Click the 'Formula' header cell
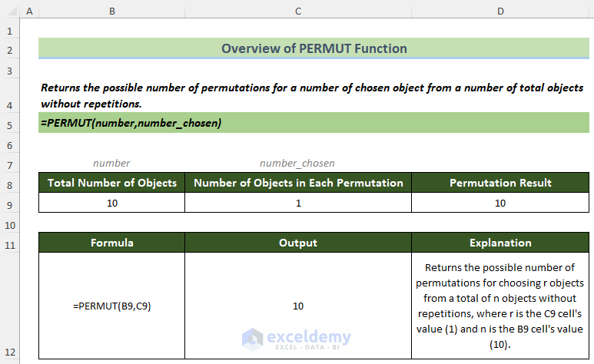This screenshot has height=364, width=594. pos(111,243)
